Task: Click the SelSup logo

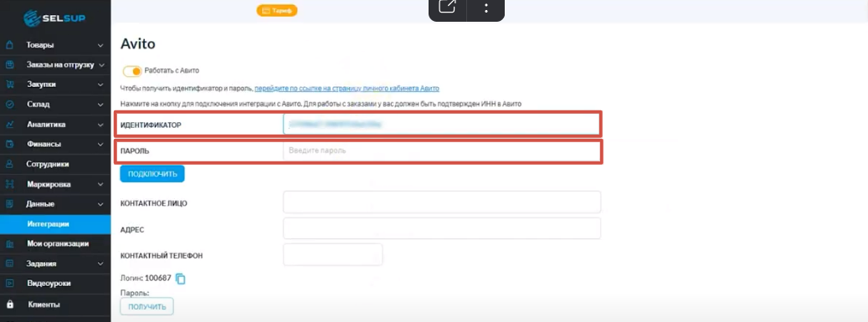Action: (54, 18)
